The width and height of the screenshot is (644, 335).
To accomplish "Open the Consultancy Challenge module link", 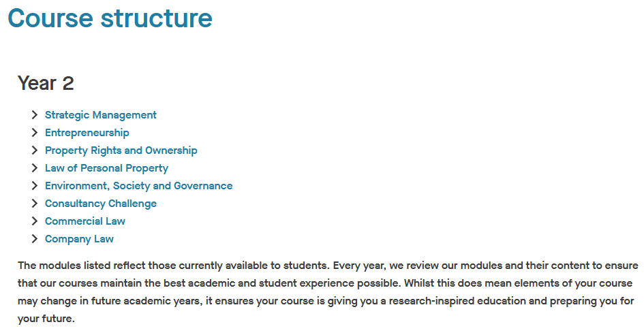I will click(101, 204).
